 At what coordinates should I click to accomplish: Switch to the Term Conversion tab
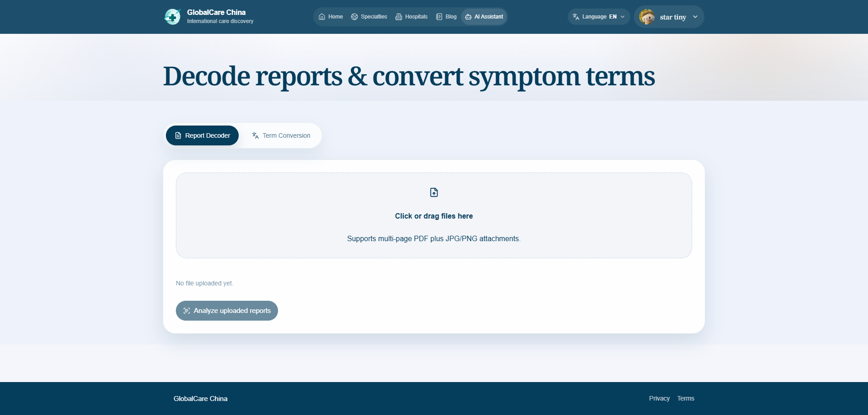(281, 135)
